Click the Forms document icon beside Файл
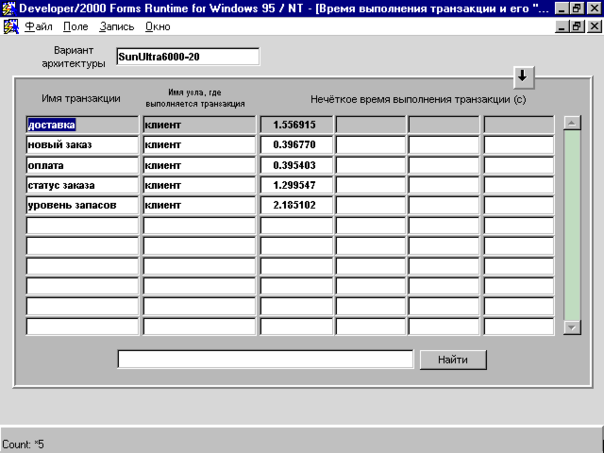The width and height of the screenshot is (604, 453). pyautogui.click(x=11, y=27)
